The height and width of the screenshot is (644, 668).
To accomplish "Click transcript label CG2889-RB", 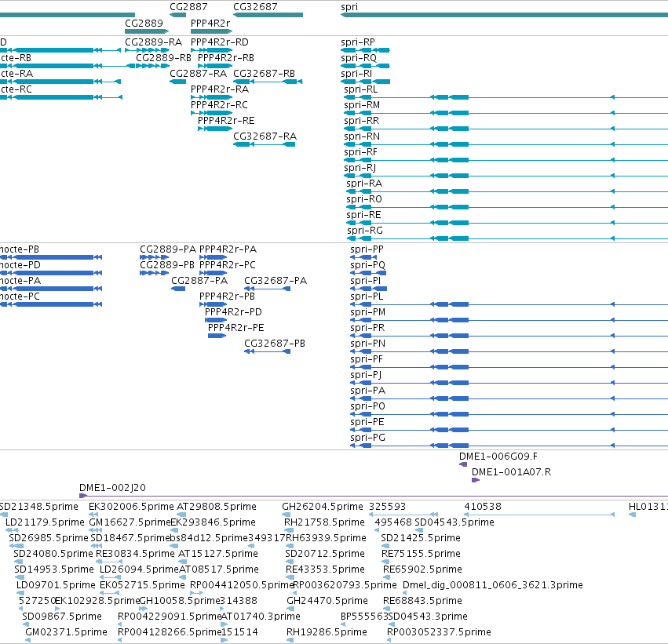I will click(163, 58).
